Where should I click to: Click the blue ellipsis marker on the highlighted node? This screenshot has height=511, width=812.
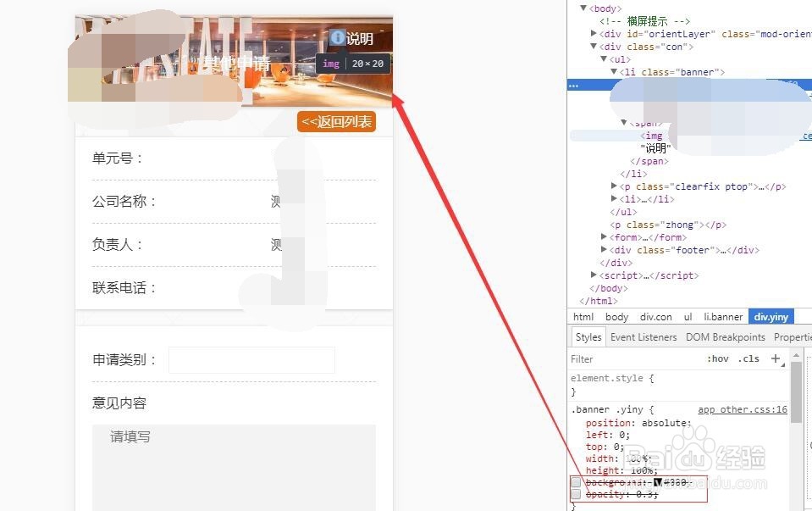[574, 85]
